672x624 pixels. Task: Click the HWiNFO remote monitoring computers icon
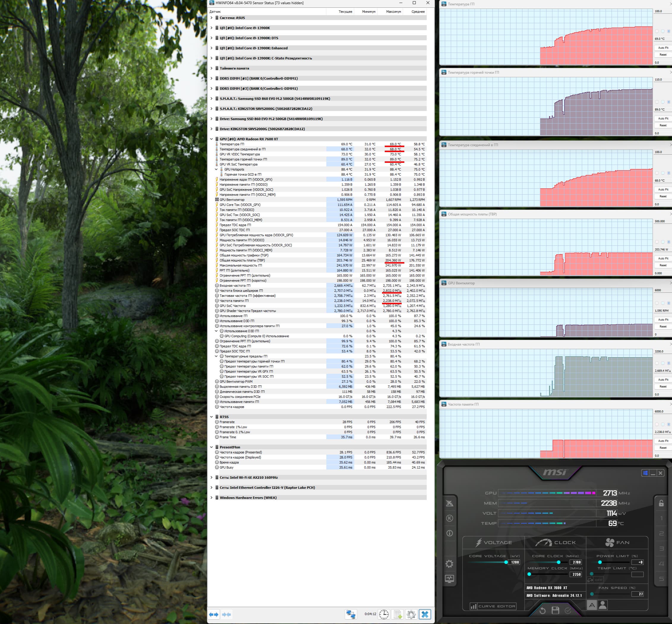(351, 614)
